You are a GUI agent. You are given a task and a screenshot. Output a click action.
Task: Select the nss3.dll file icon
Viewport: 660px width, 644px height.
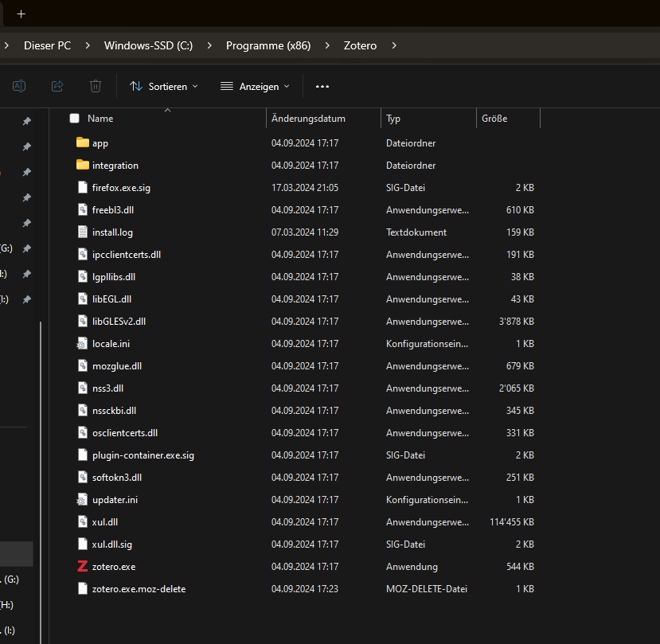coord(83,388)
